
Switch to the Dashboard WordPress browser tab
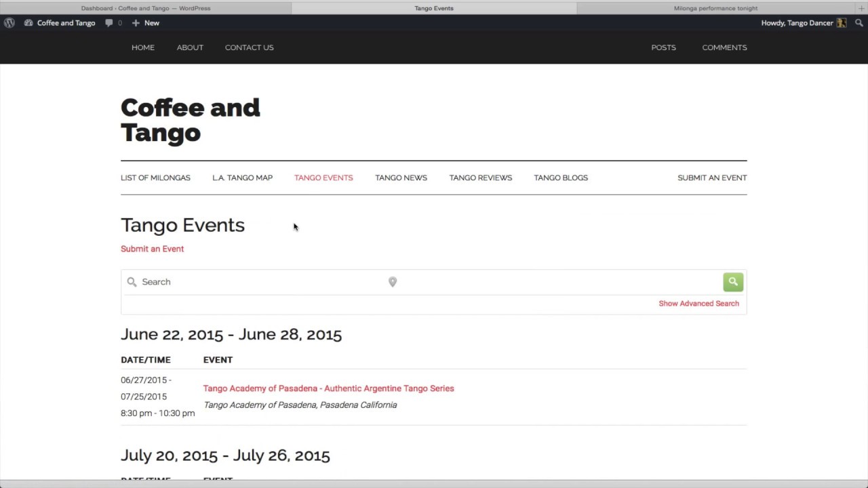(x=146, y=8)
